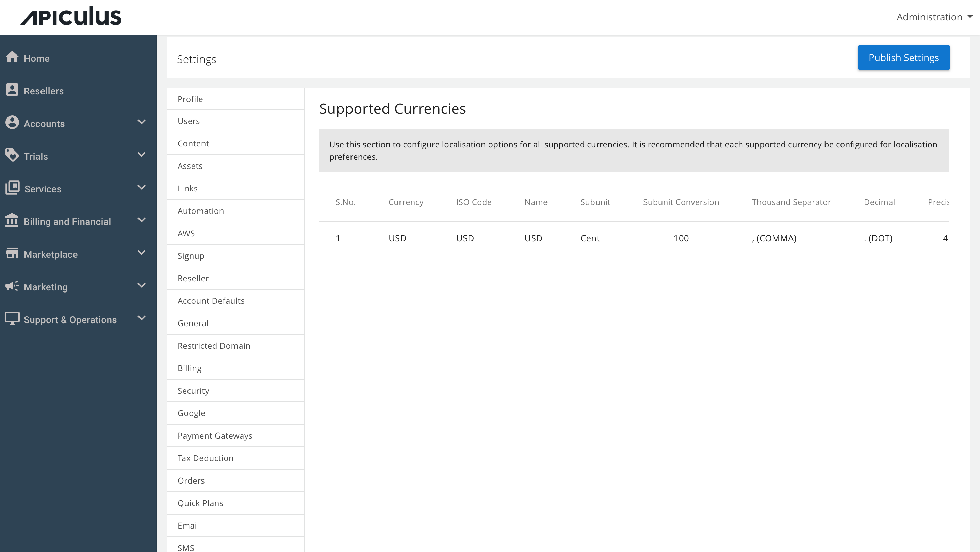Click the S.No. column header

click(345, 202)
